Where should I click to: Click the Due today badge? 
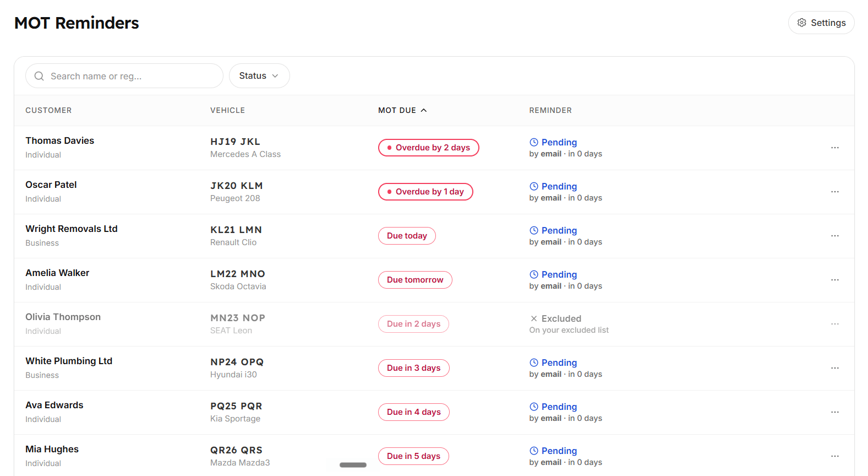coord(407,236)
